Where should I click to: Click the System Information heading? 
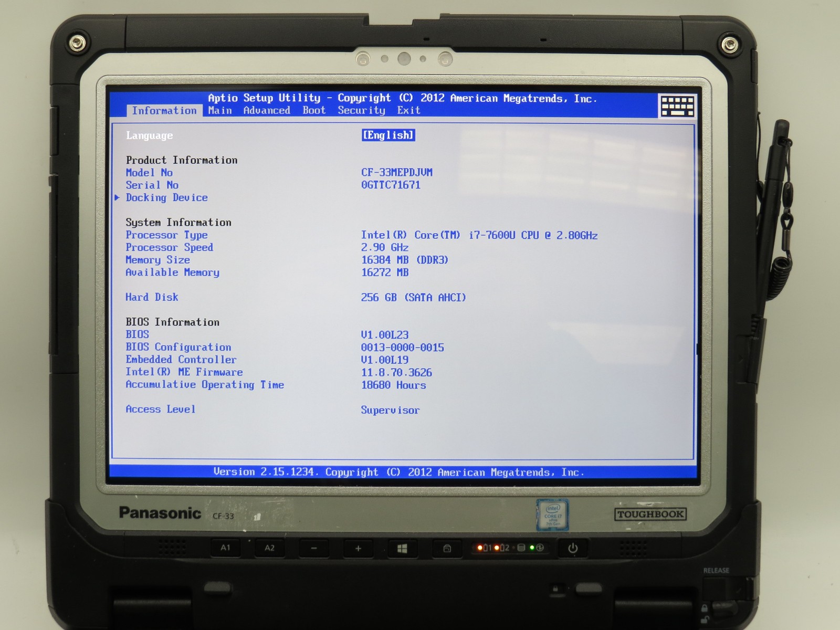pyautogui.click(x=178, y=223)
